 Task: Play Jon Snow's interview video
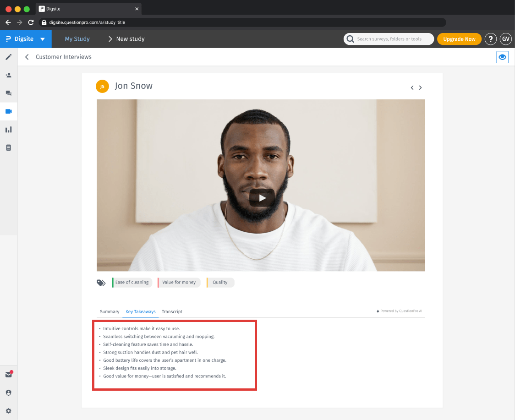(x=261, y=198)
